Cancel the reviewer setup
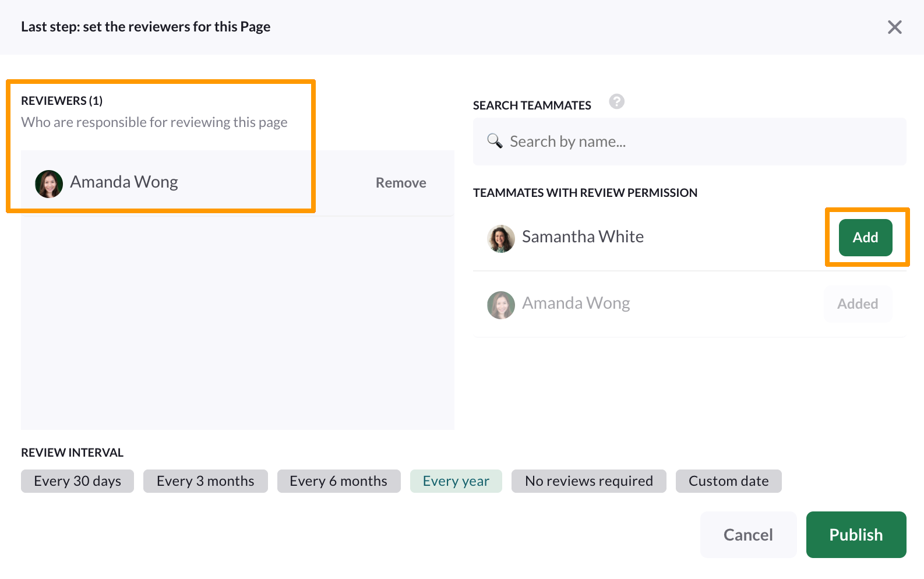This screenshot has width=924, height=579. tap(748, 535)
